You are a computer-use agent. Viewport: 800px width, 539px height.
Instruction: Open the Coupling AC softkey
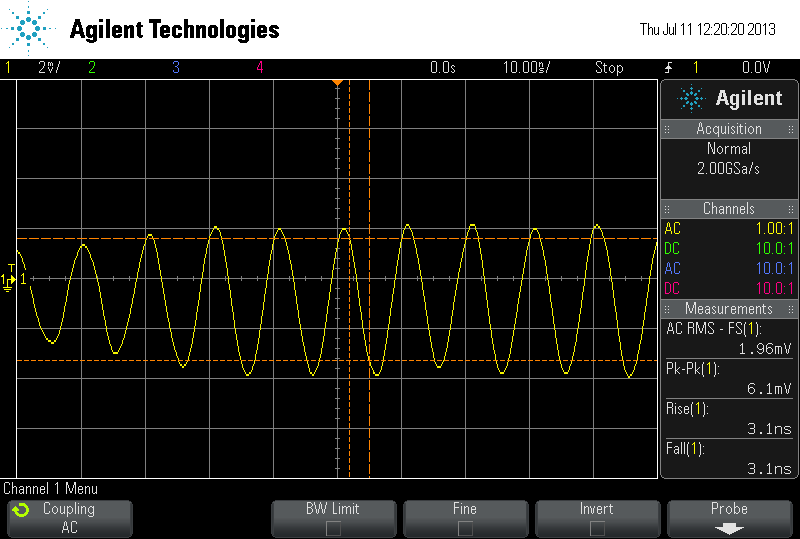coord(70,518)
